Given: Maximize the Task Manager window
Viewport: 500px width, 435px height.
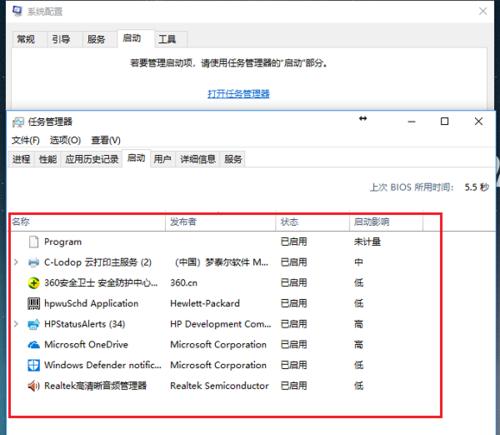Looking at the screenshot, I should (x=445, y=121).
